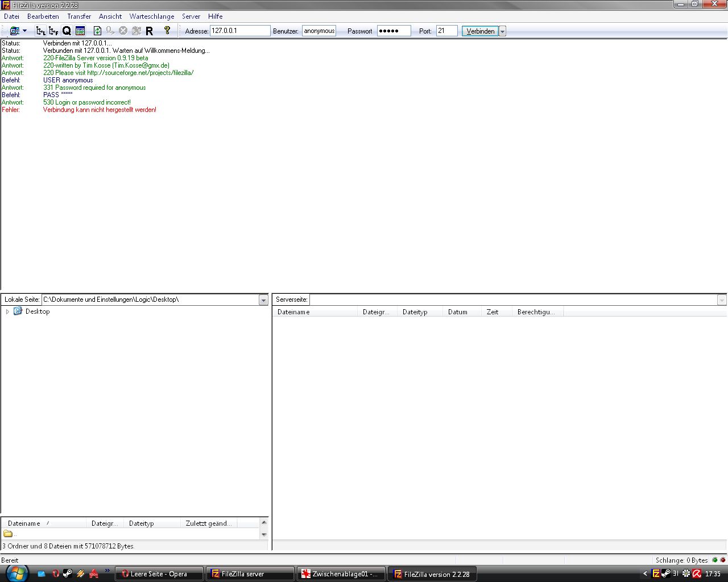Click the '530 Login or password incorrect!' log line
The height and width of the screenshot is (582, 728).
pos(87,102)
